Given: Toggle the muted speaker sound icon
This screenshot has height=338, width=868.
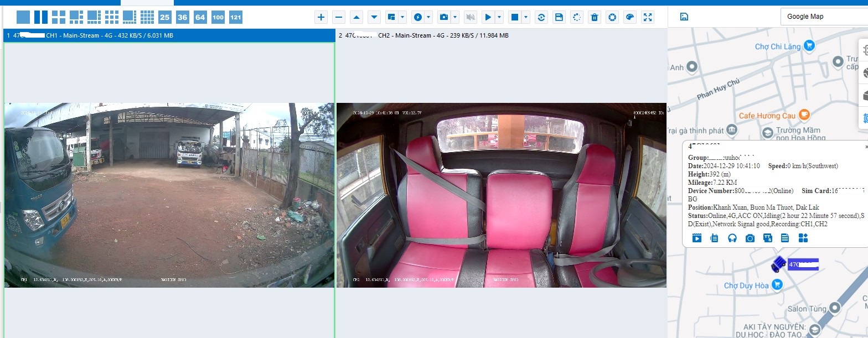Looking at the screenshot, I should [470, 17].
